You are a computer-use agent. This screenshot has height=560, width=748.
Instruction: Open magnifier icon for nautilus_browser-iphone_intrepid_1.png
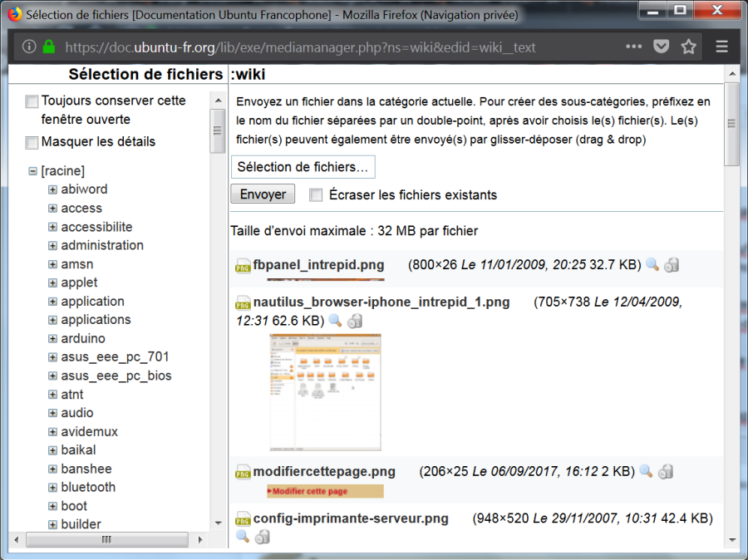coord(335,321)
